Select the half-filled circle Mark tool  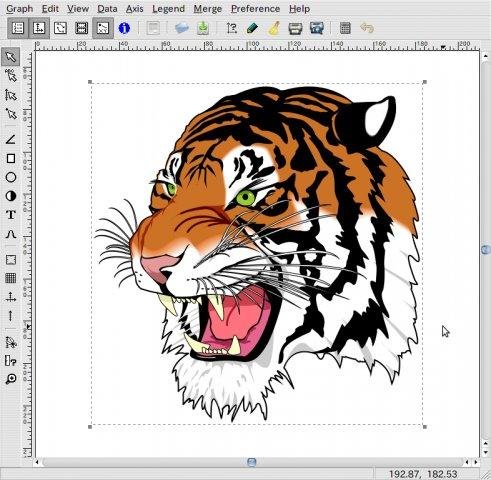[x=11, y=196]
